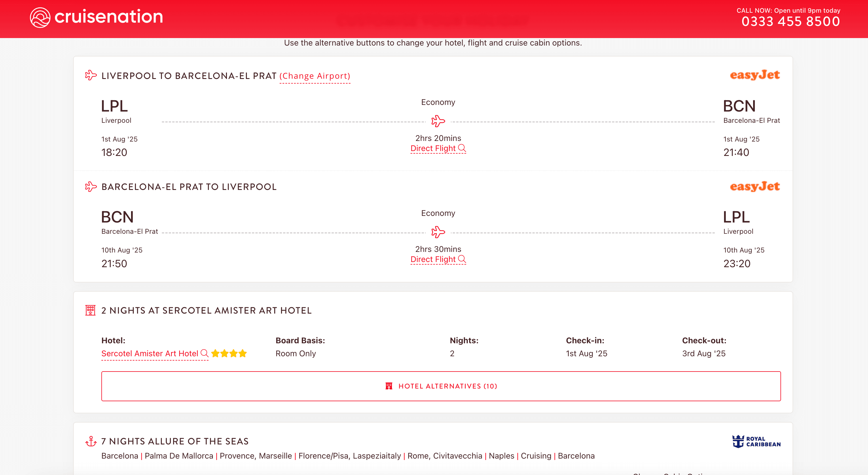Viewport: 868px width, 475px height.
Task: View return Direct Flight details at 2hrs 30mins
Action: [x=438, y=259]
